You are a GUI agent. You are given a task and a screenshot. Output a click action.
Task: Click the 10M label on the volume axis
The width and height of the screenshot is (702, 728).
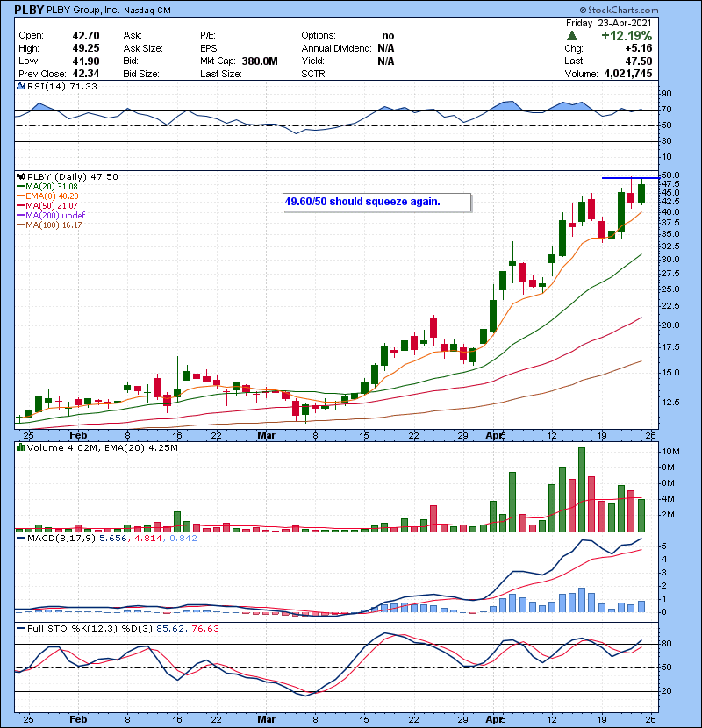pos(671,452)
